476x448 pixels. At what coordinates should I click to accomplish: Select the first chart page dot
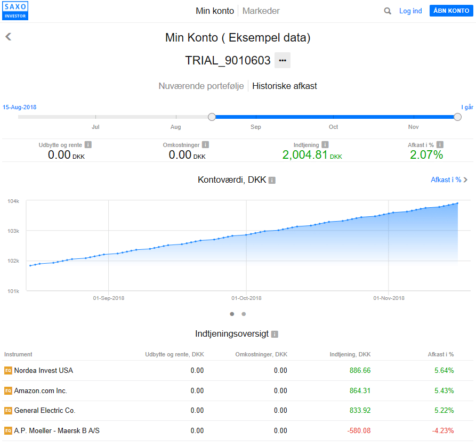(x=232, y=314)
